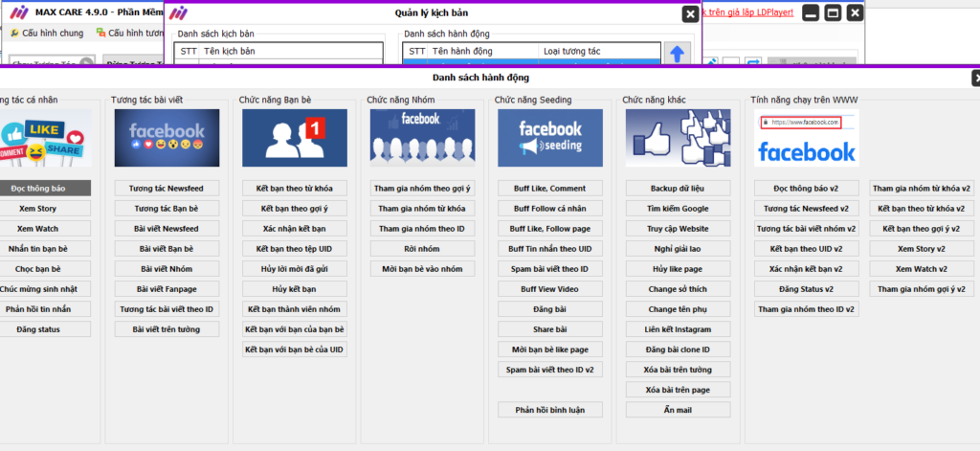Screen dimensions: 980x451
Task: Select Xác nhận kết bạn action
Action: tap(295, 228)
